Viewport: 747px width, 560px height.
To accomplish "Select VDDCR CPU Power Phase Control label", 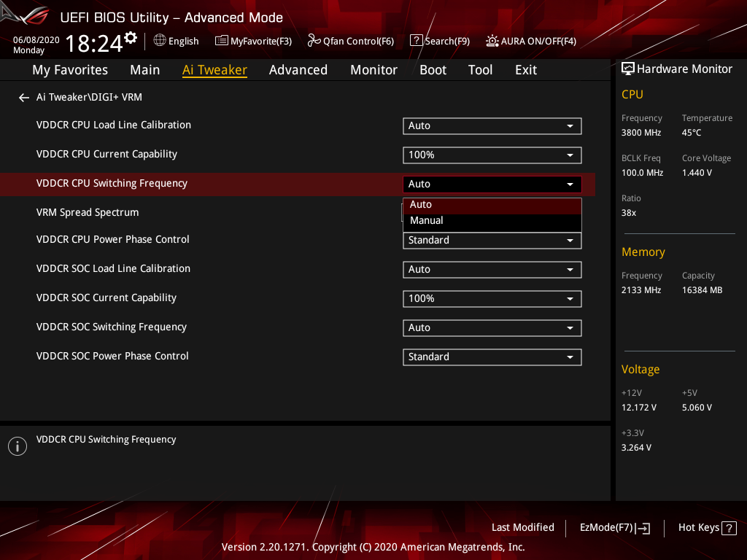I will pos(113,239).
